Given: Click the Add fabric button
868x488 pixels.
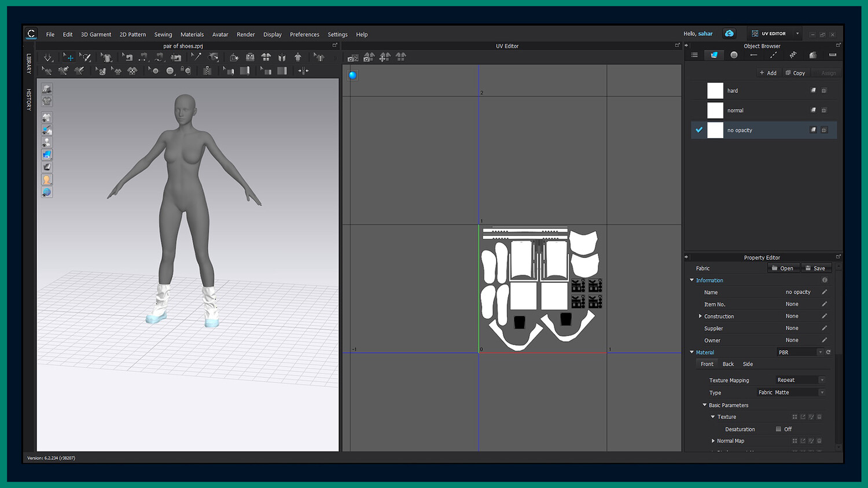Looking at the screenshot, I should point(768,73).
